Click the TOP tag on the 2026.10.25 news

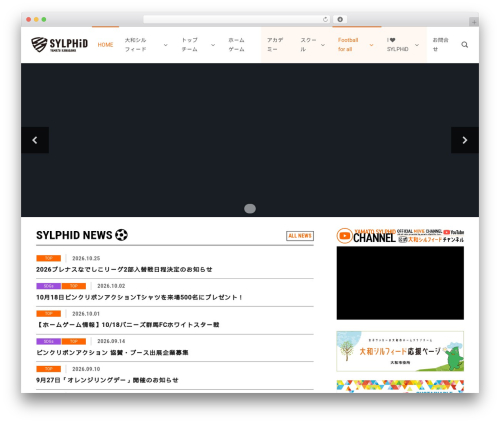[x=49, y=258]
